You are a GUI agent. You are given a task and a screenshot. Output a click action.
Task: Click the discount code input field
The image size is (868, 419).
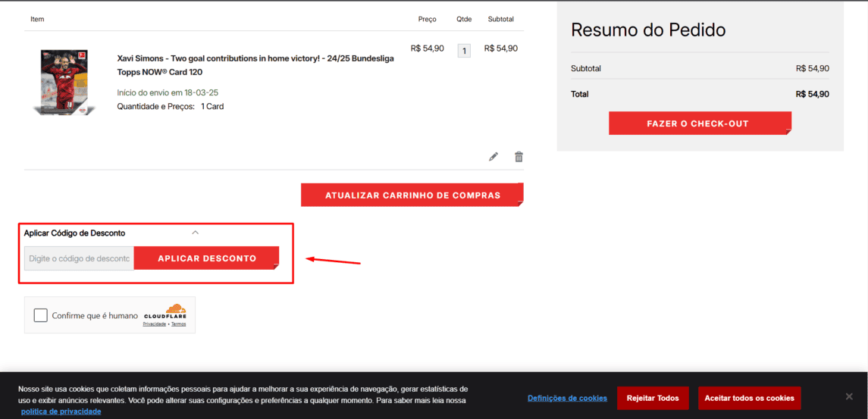[79, 258]
